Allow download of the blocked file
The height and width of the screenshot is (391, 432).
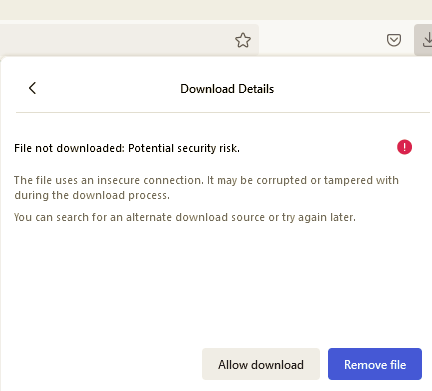click(261, 364)
